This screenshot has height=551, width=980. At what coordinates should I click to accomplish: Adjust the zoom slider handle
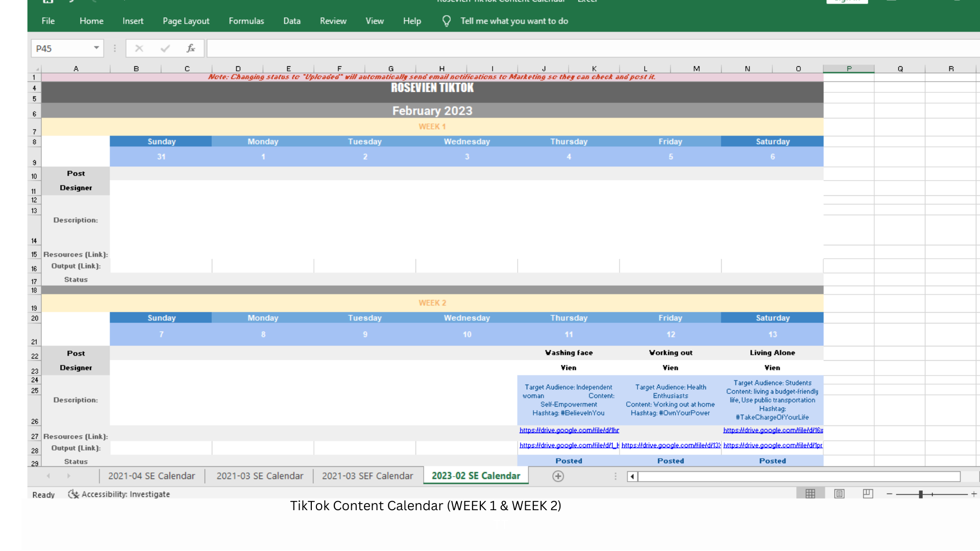click(x=921, y=494)
